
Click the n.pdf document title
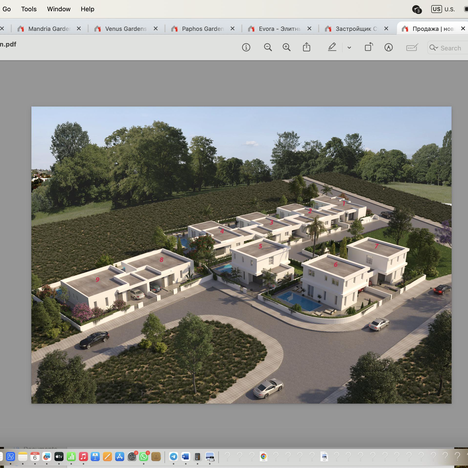point(8,44)
